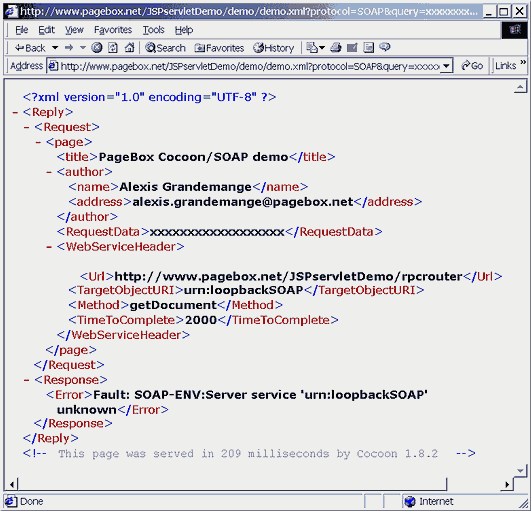Screen dimensions: 531x511
Task: Collapse the author XML node
Action: (x=49, y=172)
